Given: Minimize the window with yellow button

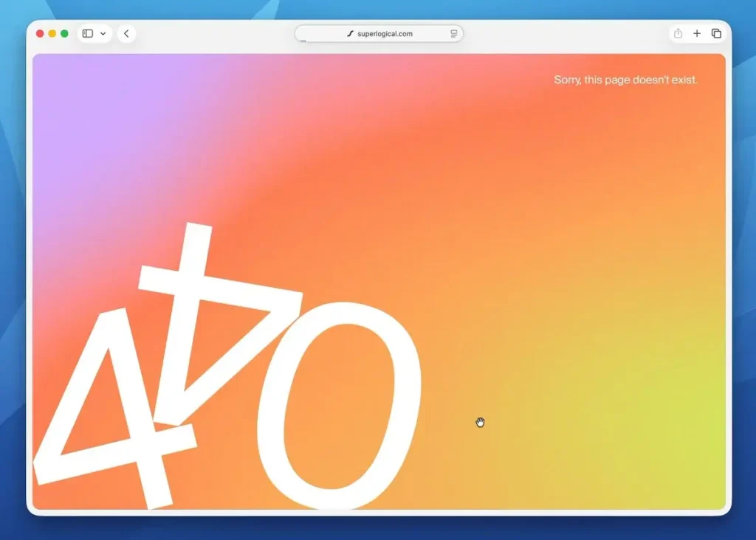Looking at the screenshot, I should [52, 34].
